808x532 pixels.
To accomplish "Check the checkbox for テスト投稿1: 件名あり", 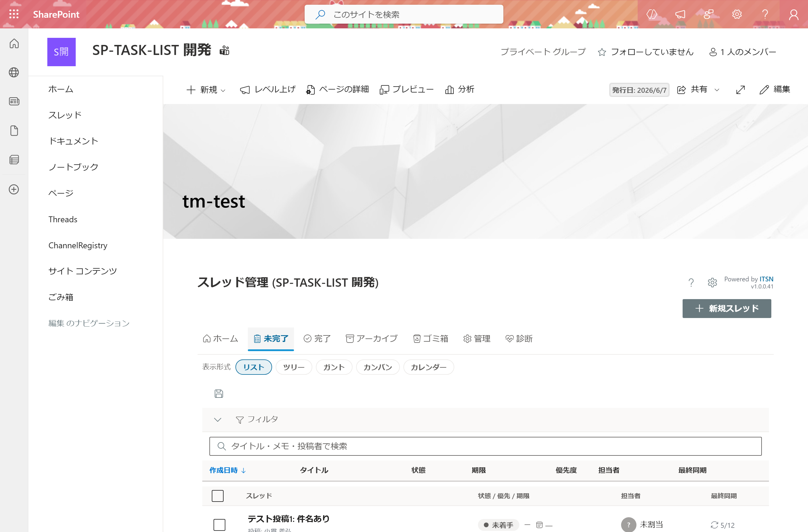I will tap(219, 525).
